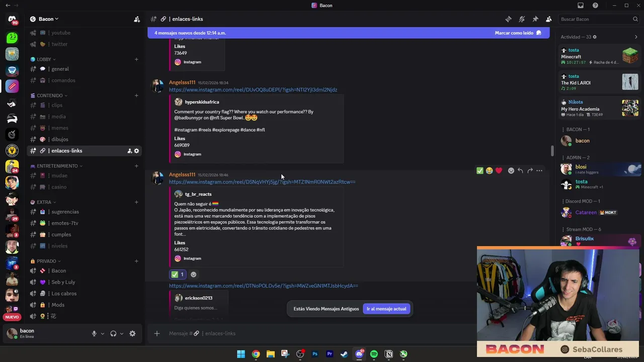Open the green smiley face server

12,37
